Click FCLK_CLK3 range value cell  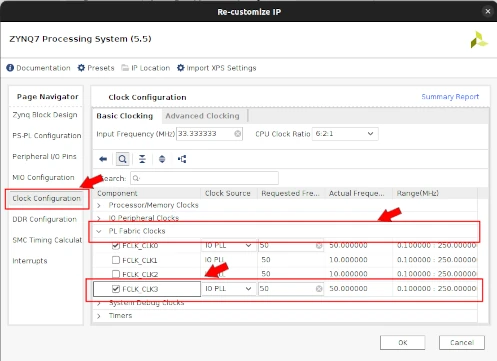click(436, 289)
